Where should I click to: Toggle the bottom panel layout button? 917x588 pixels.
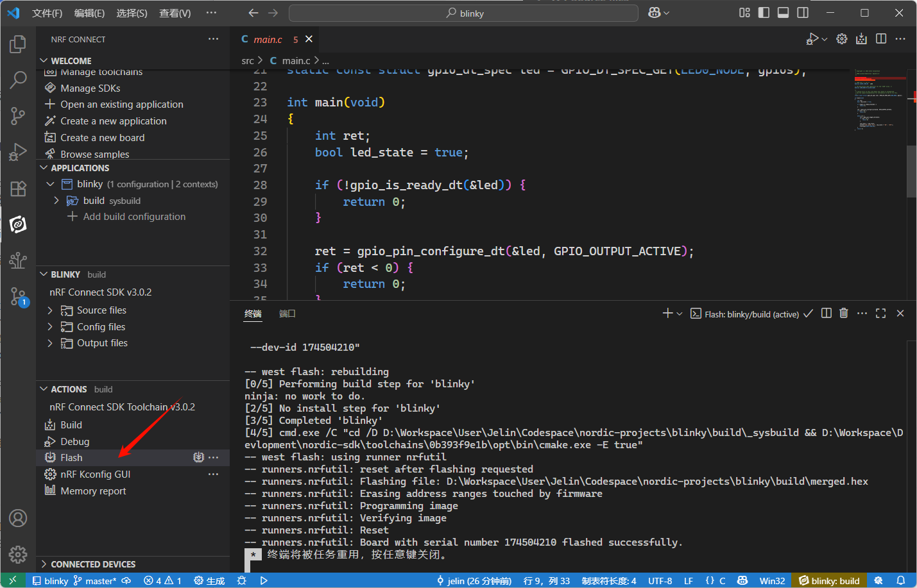(783, 13)
